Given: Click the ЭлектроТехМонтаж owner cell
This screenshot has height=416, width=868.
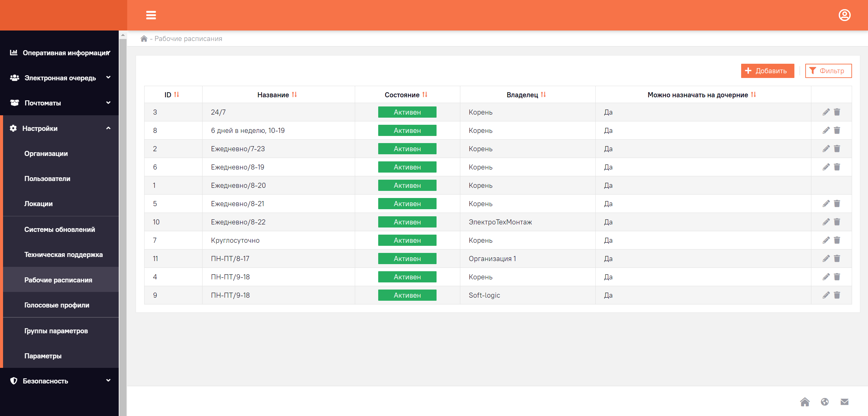Looking at the screenshot, I should point(527,222).
